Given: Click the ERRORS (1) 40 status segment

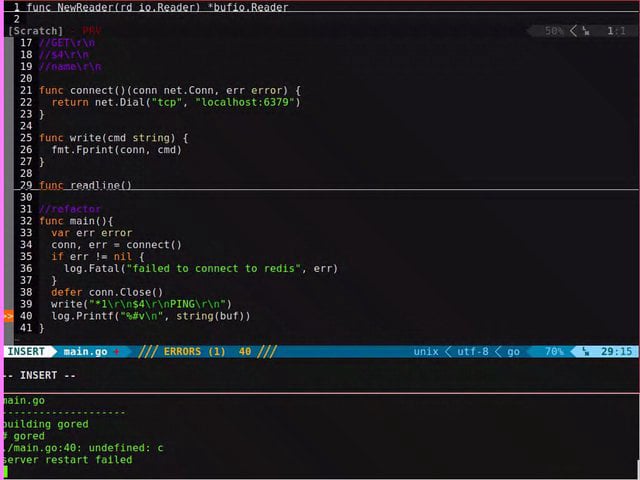Looking at the screenshot, I should tap(207, 351).
